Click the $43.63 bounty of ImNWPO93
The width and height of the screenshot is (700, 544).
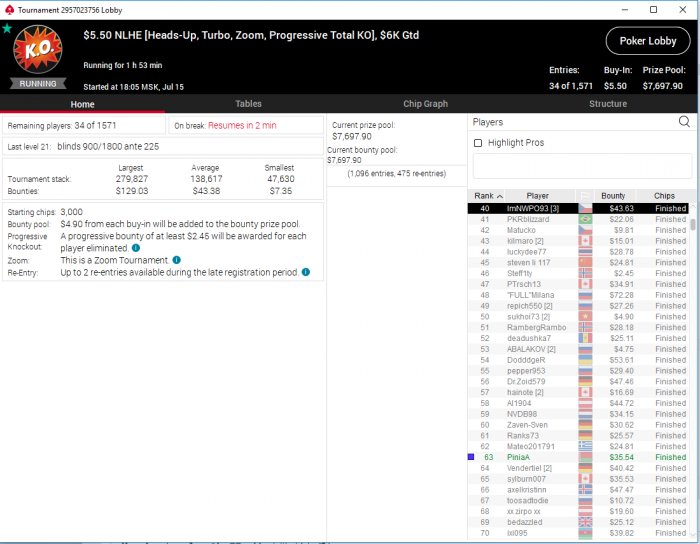pyautogui.click(x=621, y=208)
